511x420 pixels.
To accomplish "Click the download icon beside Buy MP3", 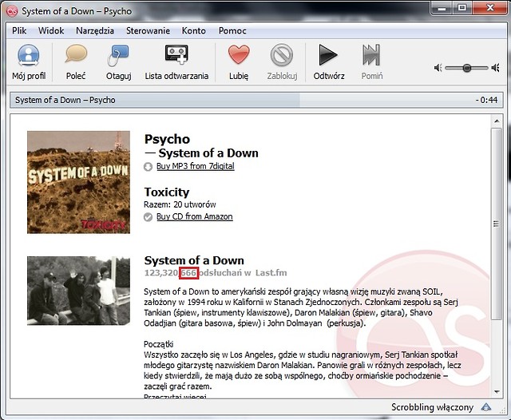I will tap(148, 167).
